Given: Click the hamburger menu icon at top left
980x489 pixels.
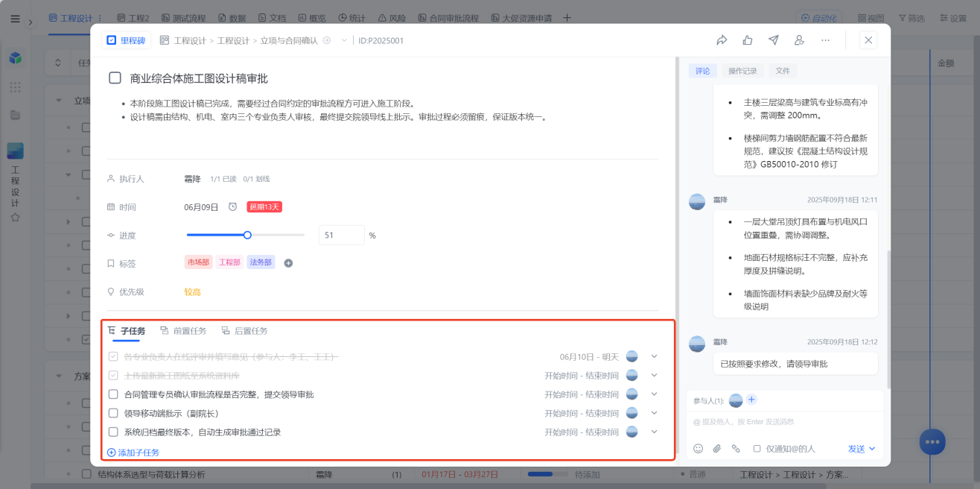Looking at the screenshot, I should [x=15, y=19].
